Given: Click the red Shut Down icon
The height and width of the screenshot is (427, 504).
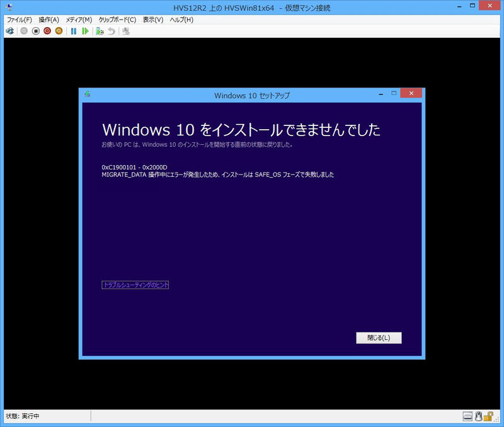Looking at the screenshot, I should pos(47,31).
